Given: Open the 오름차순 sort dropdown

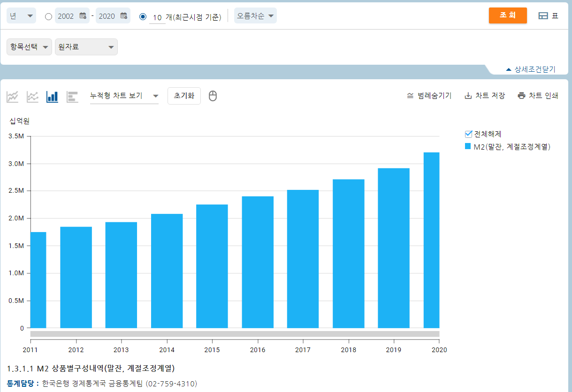Looking at the screenshot, I should (x=255, y=16).
